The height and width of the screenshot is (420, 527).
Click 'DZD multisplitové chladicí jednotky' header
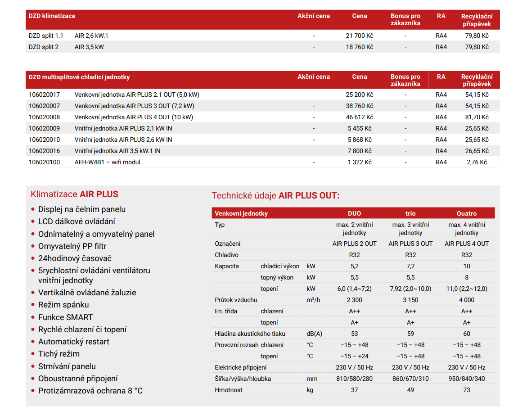point(79,77)
